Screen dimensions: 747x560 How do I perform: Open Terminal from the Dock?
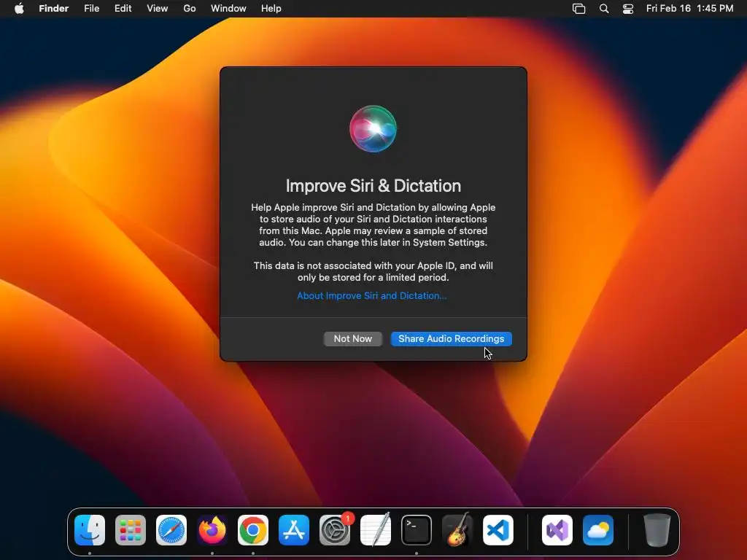(417, 530)
